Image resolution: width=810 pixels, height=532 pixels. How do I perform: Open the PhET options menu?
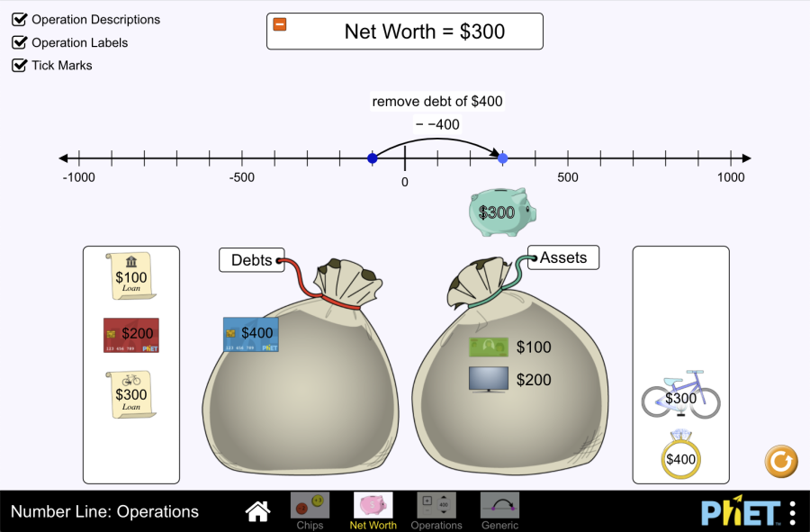(x=792, y=511)
